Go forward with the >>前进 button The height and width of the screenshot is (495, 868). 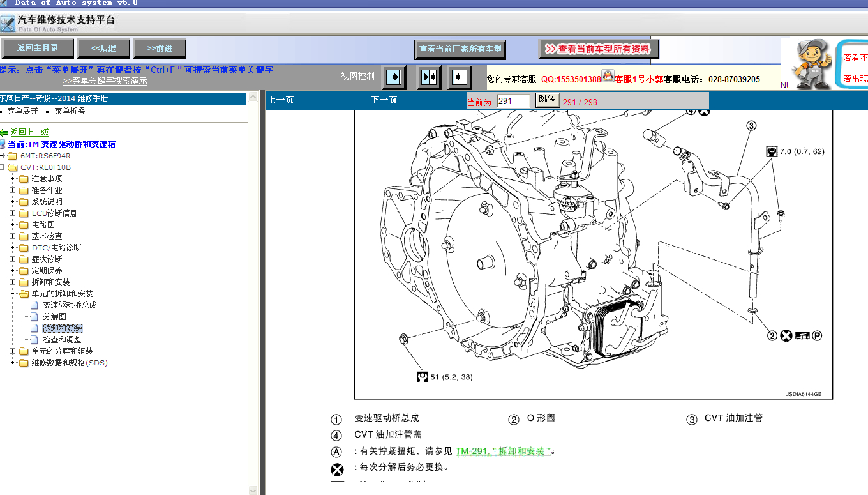[160, 49]
